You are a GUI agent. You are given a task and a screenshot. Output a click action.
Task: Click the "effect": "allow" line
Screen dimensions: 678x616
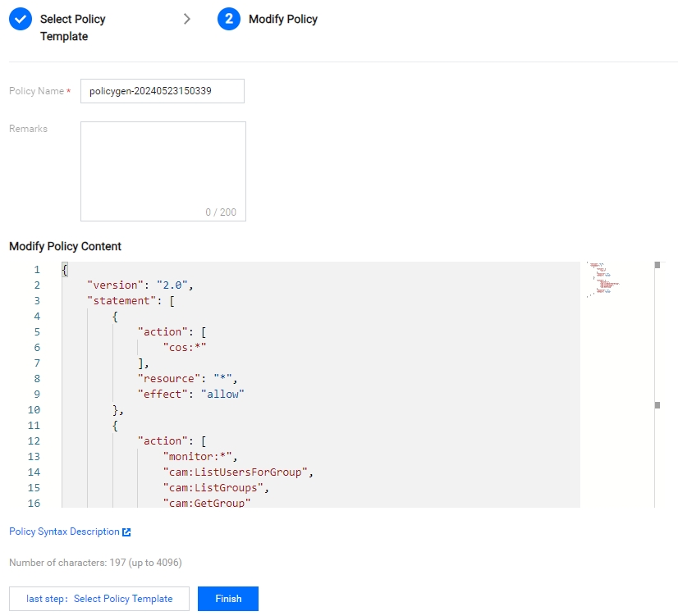[190, 394]
